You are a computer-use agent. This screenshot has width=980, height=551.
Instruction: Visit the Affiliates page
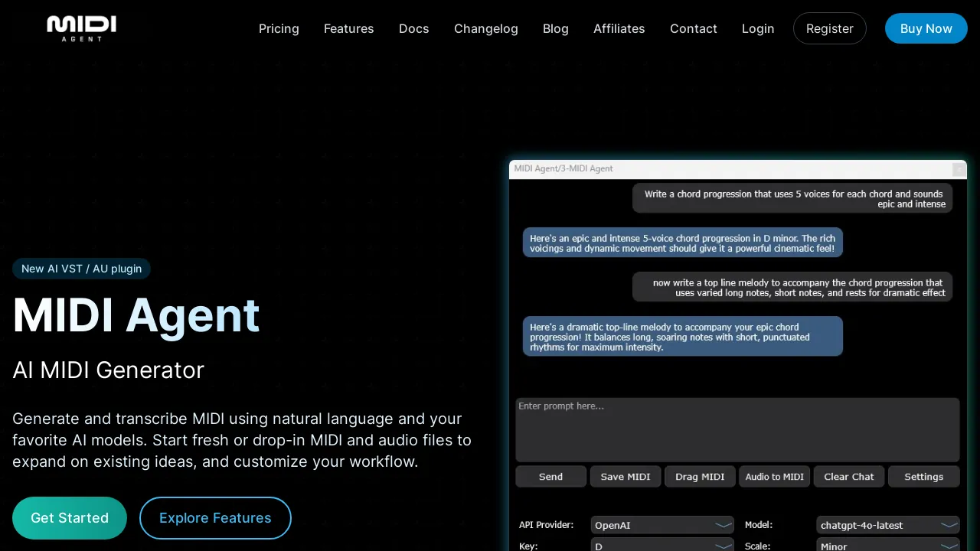pos(619,28)
